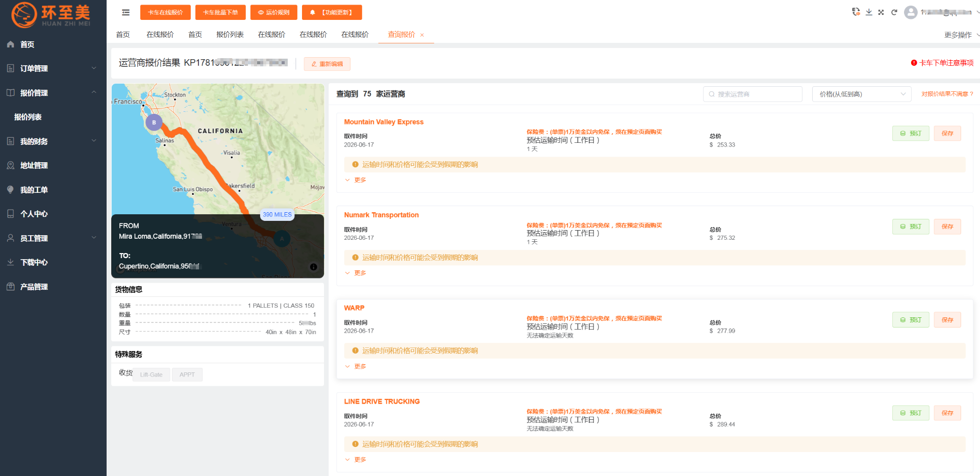Select the 查询报价 tab
The width and height of the screenshot is (980, 476).
(x=401, y=35)
